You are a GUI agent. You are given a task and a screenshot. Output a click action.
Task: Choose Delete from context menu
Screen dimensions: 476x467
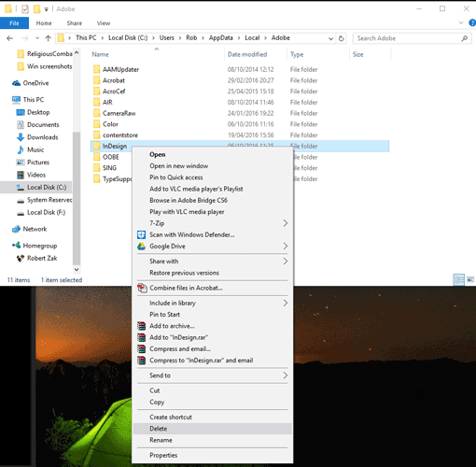pyautogui.click(x=213, y=429)
